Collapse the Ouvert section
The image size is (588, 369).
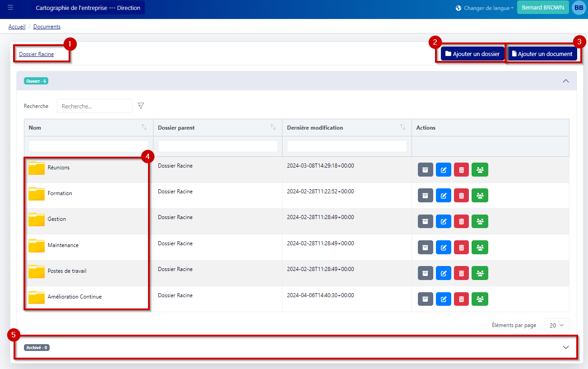565,81
